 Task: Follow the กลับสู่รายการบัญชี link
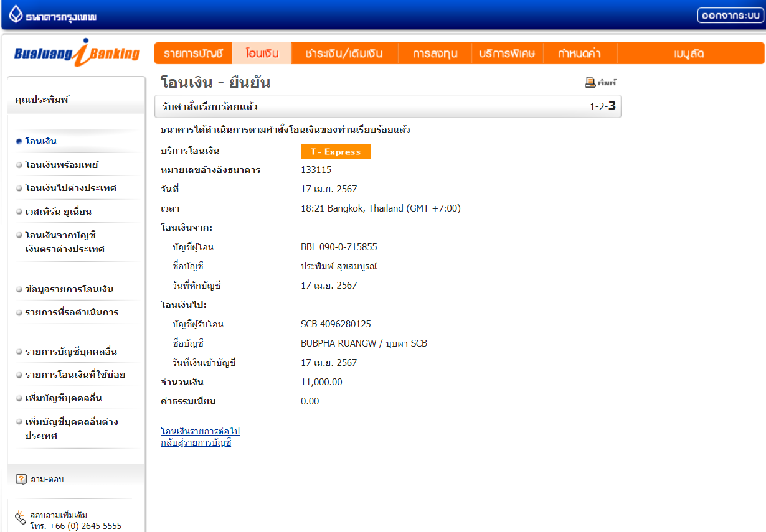tap(196, 442)
